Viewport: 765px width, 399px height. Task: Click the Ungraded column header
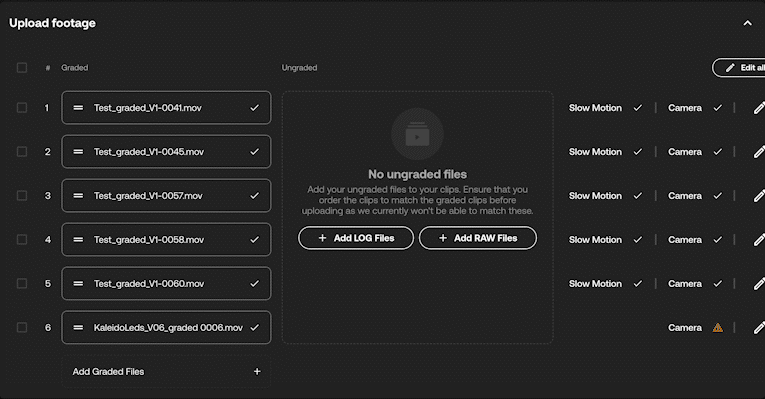pyautogui.click(x=299, y=67)
